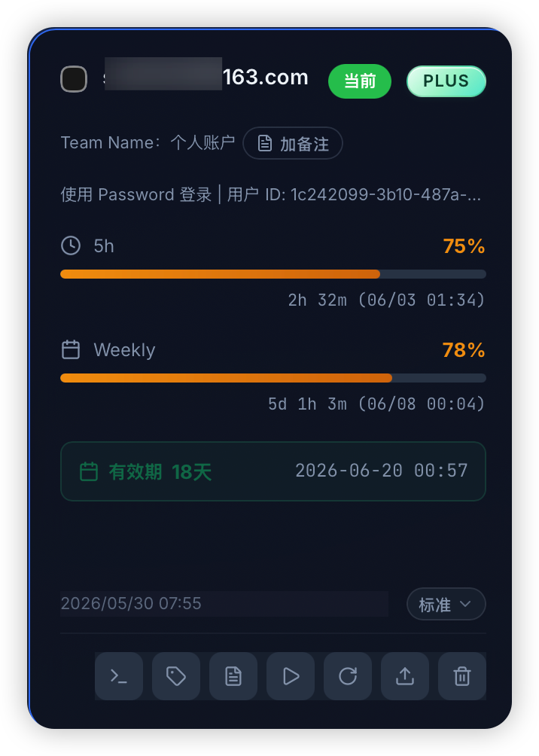The image size is (539, 756).
Task: Click the Weekly calendar icon
Action: point(71,349)
